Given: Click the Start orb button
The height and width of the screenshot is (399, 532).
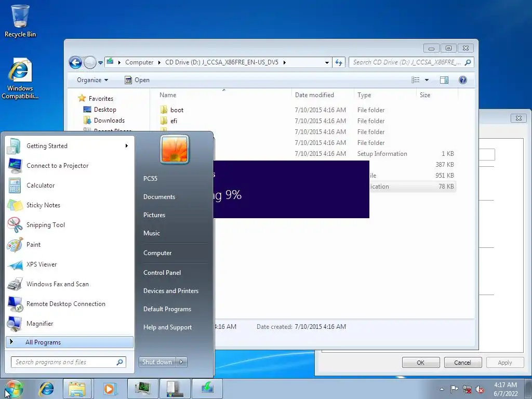Looking at the screenshot, I should tap(14, 389).
